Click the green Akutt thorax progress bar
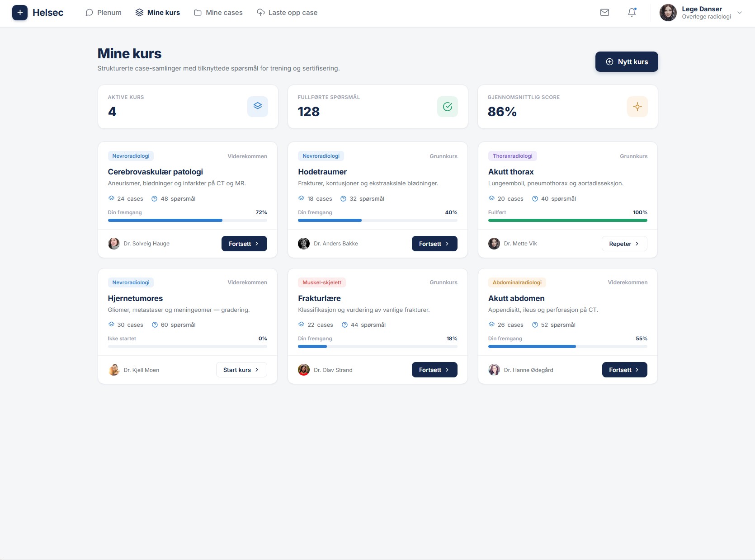Image resolution: width=755 pixels, height=560 pixels. pyautogui.click(x=568, y=221)
